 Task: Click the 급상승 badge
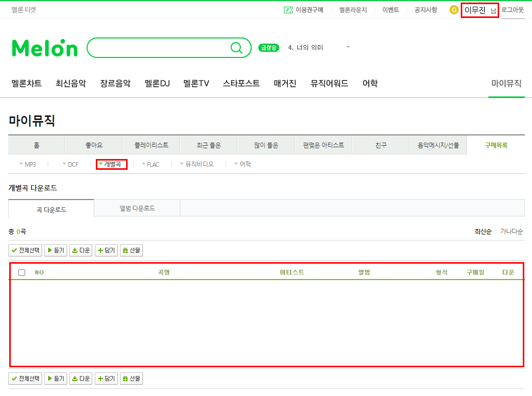pos(269,48)
